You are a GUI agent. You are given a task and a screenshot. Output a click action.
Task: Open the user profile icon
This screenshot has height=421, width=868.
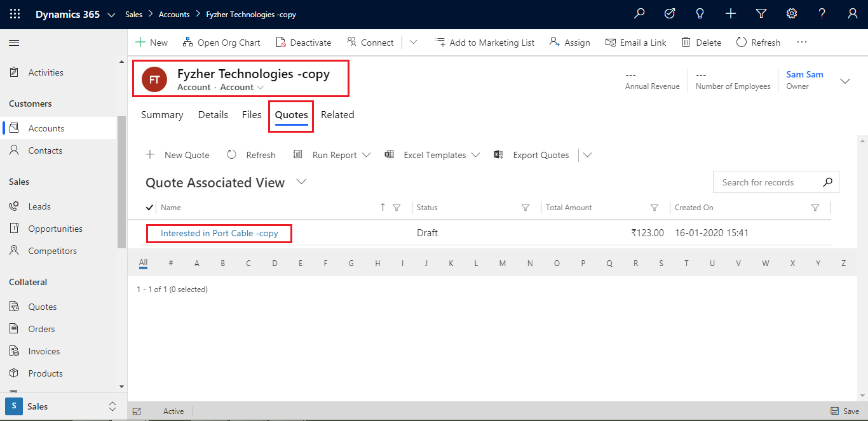point(853,14)
